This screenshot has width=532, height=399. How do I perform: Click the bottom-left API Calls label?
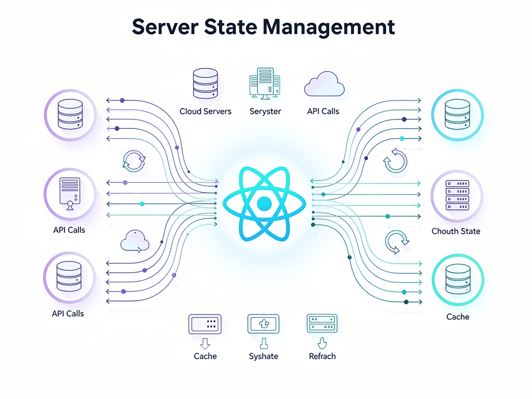pos(68,313)
